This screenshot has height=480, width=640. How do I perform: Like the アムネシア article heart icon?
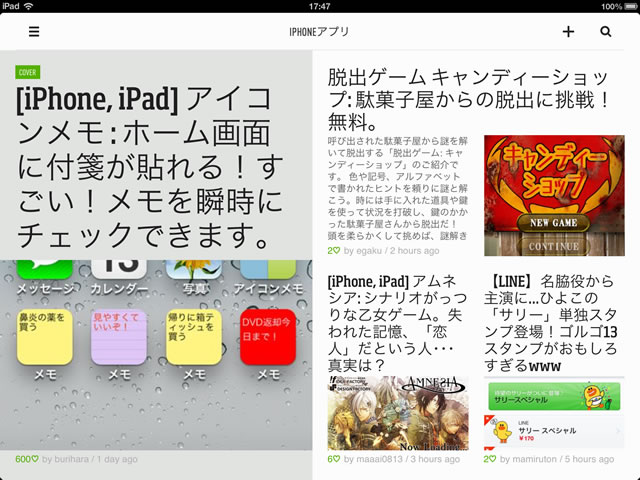(x=336, y=459)
